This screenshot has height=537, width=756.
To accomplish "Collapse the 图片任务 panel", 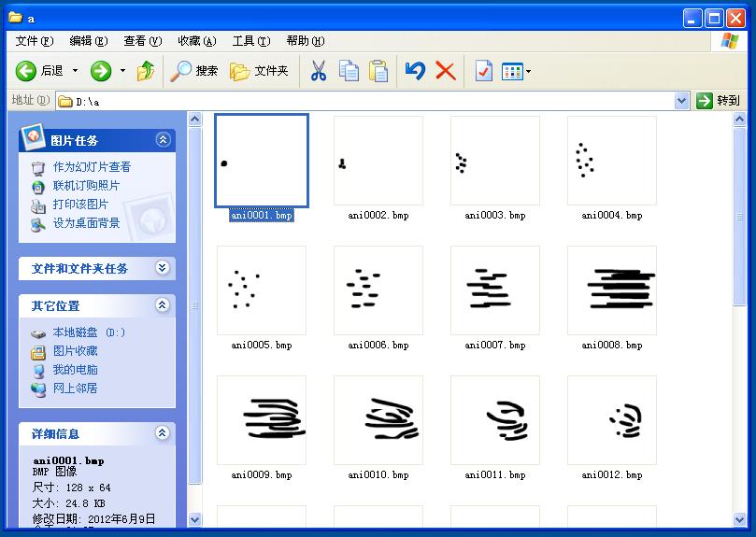I will click(163, 140).
